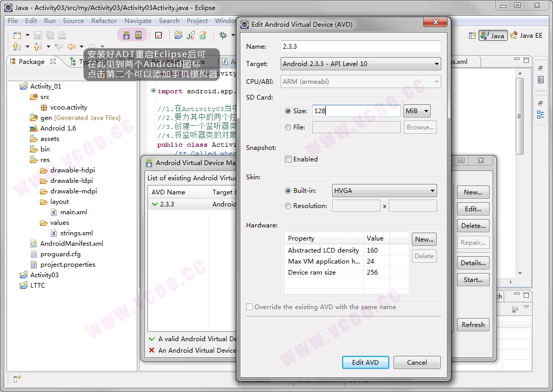Viewport: 553px width, 392px height.
Task: Switch to the Package Explorer tab
Action: pyautogui.click(x=31, y=62)
